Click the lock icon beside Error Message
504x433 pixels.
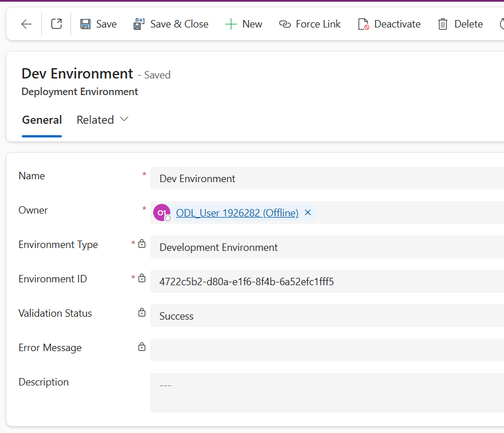(x=141, y=347)
